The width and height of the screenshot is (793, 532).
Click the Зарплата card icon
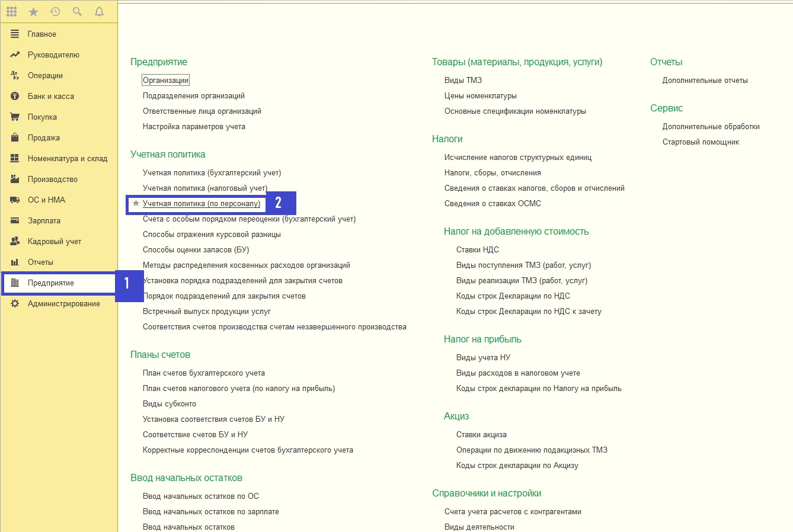pos(15,220)
